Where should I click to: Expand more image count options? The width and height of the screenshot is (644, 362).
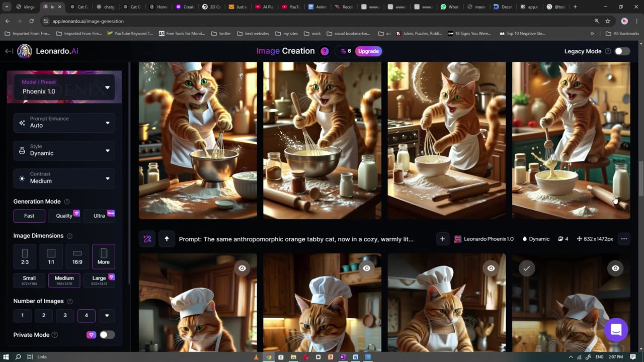click(107, 315)
